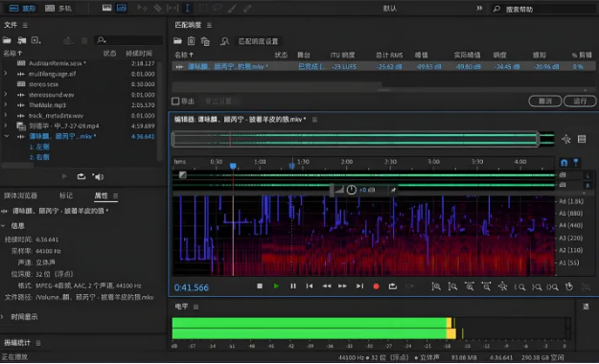Image resolution: width=599 pixels, height=364 pixels.
Task: Open file folder icon in Files panel
Action: [x=7, y=39]
